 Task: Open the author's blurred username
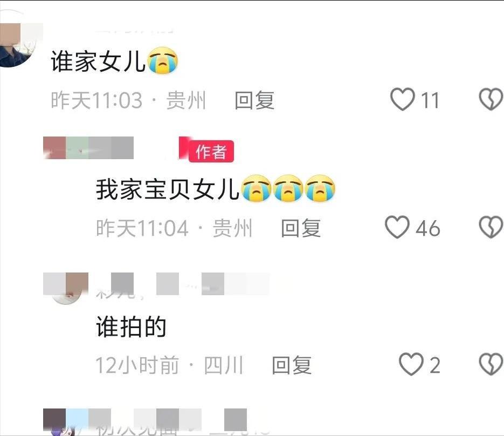[88, 148]
